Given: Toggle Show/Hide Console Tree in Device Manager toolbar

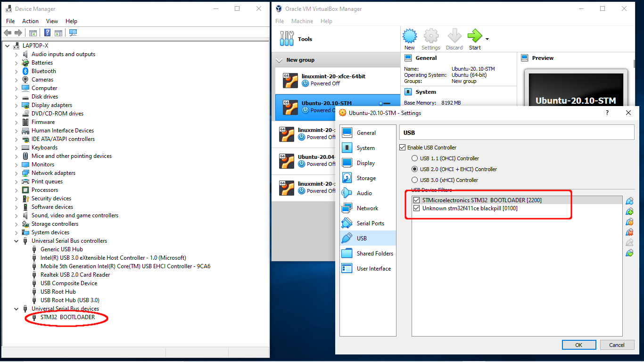Looking at the screenshot, I should pyautogui.click(x=33, y=33).
